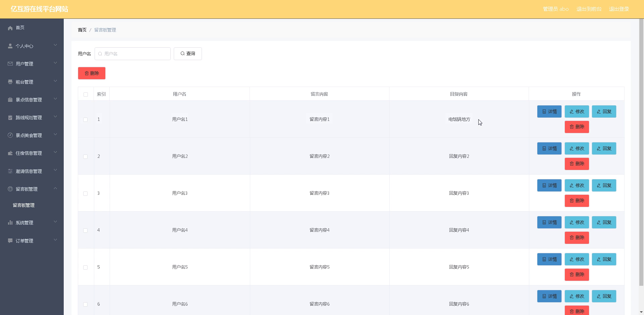The height and width of the screenshot is (315, 644).
Task: Click the bar chart icon beside 系统管理
Action: tap(10, 223)
